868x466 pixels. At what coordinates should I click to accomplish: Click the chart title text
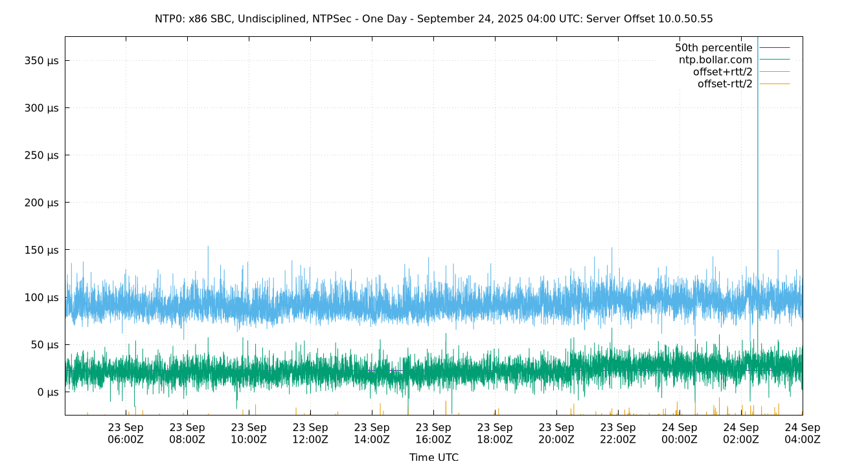pyautogui.click(x=434, y=19)
